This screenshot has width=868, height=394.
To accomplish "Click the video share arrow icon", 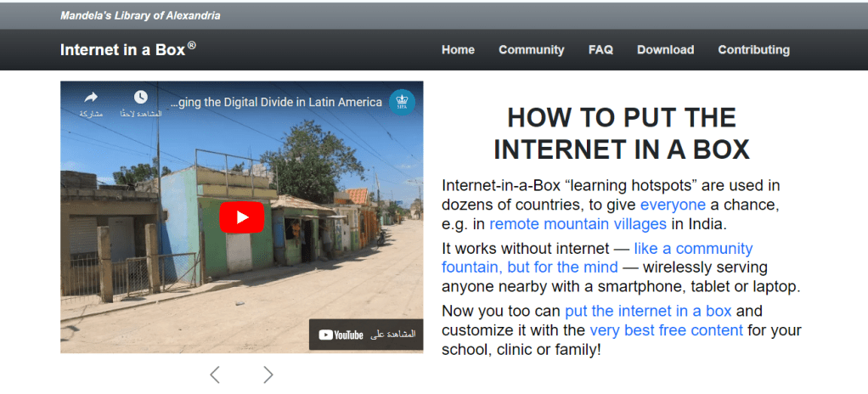I will pos(91,98).
